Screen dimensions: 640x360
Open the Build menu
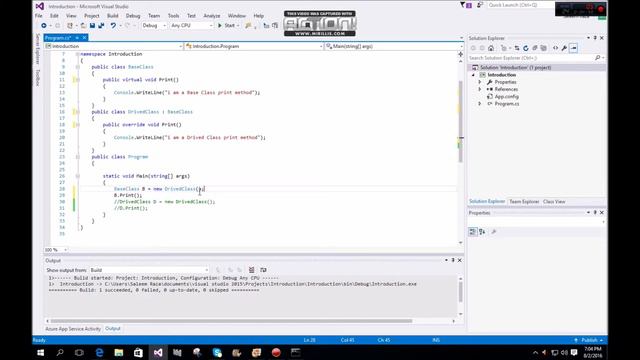[x=113, y=16]
